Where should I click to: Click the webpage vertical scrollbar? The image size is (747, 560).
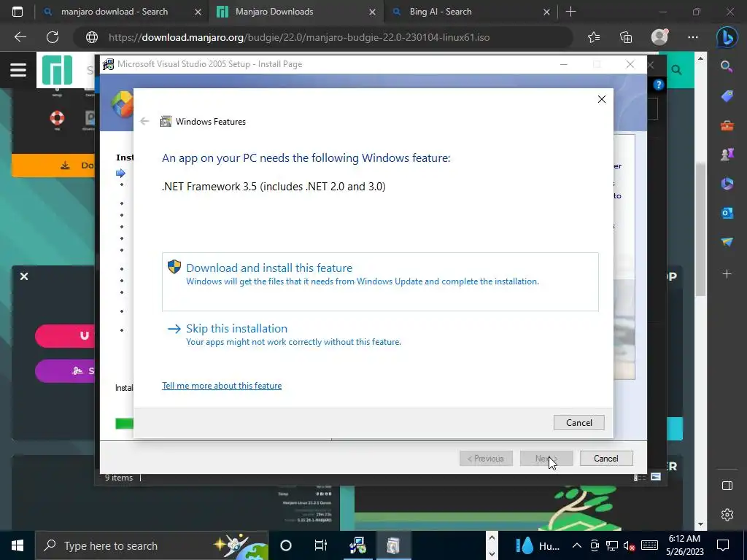700,228
